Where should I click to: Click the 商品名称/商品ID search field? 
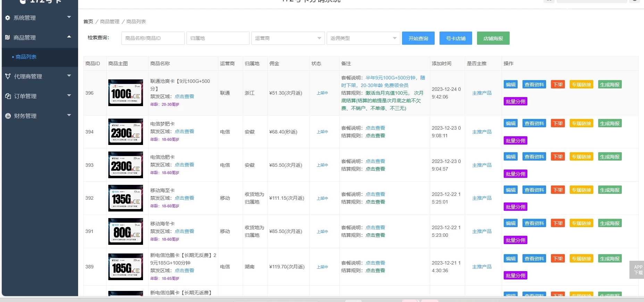[x=153, y=38]
